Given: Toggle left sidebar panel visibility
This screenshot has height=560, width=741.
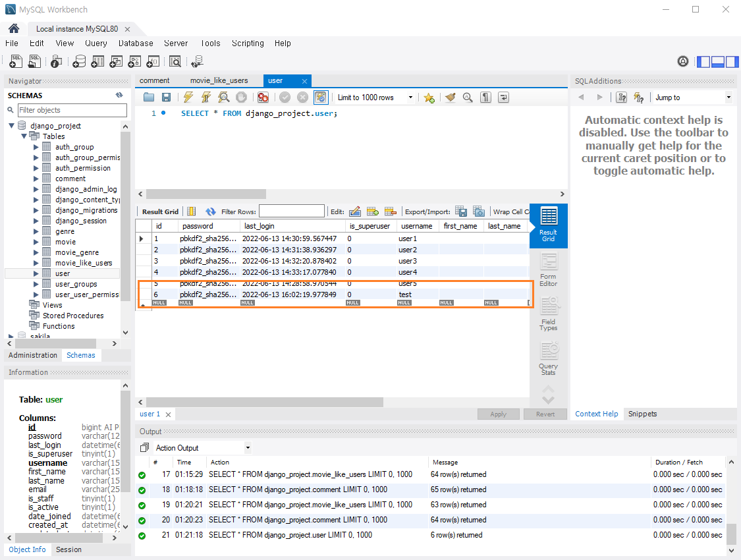Looking at the screenshot, I should tap(703, 61).
